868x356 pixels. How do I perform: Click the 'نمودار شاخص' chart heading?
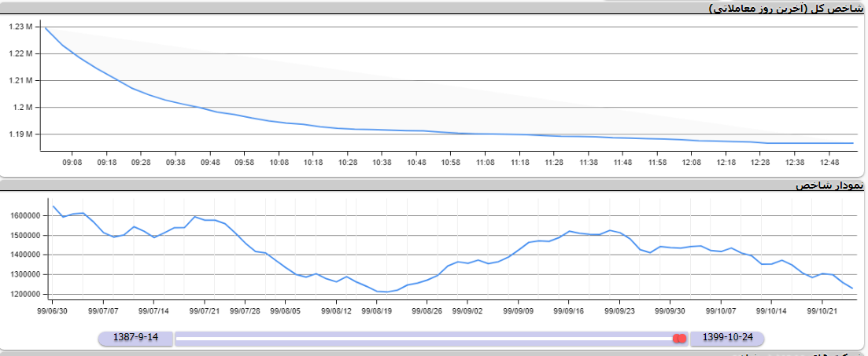829,185
